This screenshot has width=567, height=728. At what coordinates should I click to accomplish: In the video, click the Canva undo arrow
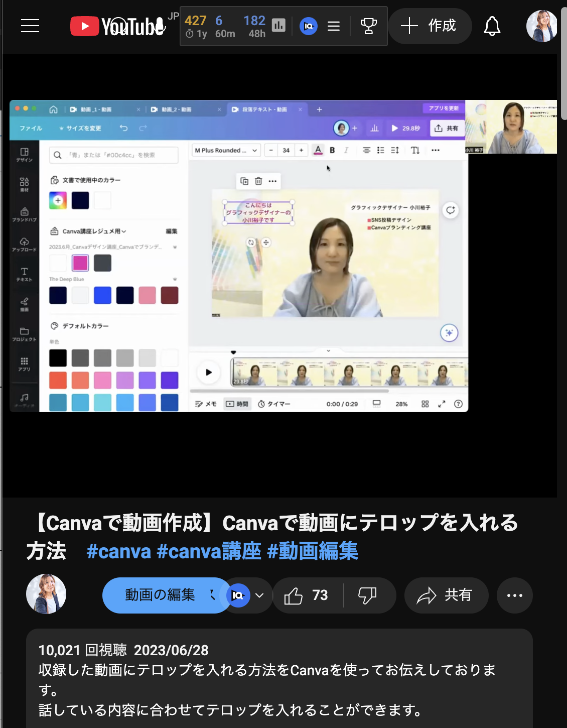coord(123,128)
